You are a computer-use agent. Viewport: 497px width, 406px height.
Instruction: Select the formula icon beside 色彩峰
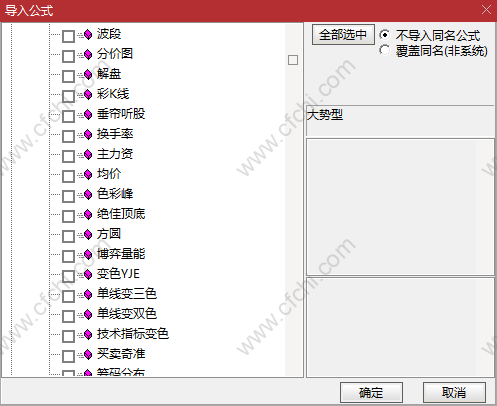88,194
